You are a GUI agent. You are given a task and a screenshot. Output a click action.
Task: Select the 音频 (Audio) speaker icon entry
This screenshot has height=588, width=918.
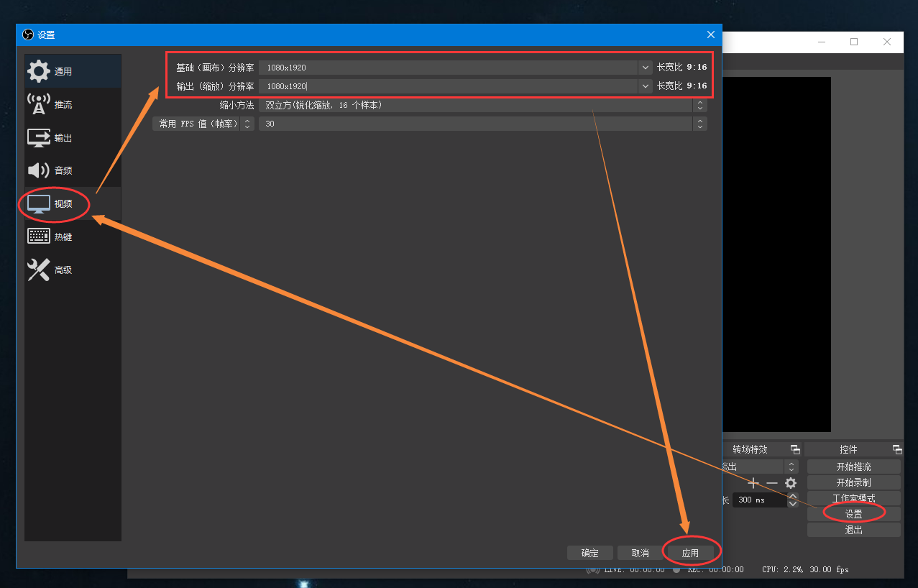(73, 170)
